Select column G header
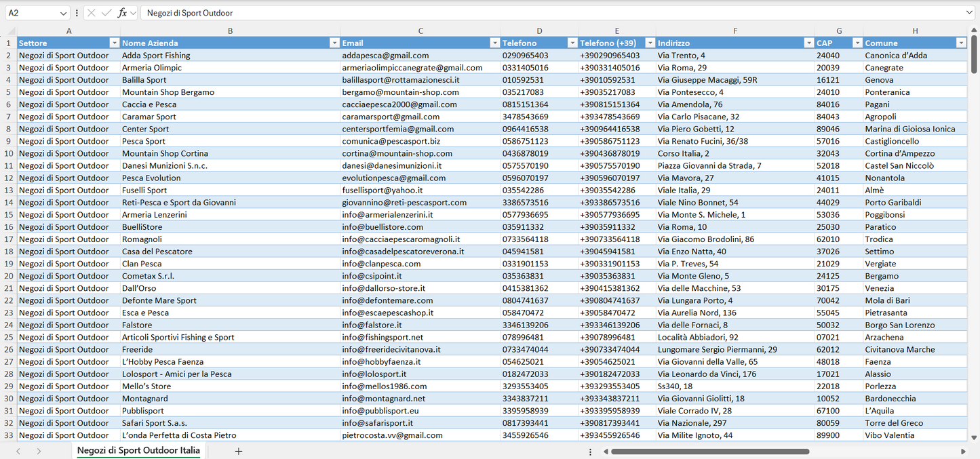This screenshot has height=459, width=980. click(839, 31)
